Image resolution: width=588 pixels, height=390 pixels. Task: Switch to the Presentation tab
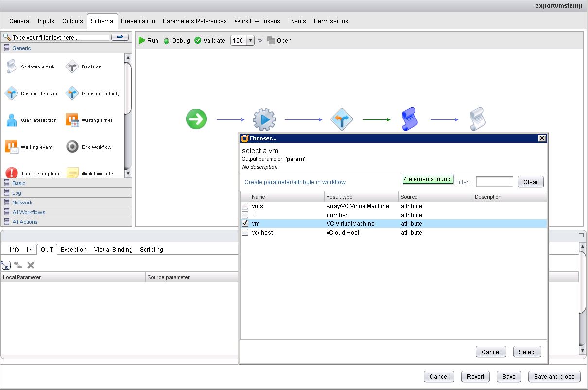(x=138, y=21)
